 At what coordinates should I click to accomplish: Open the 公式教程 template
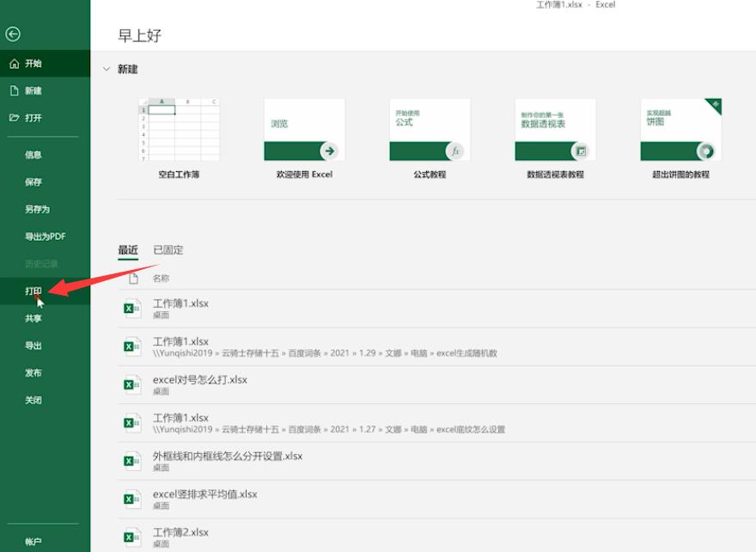[430, 139]
